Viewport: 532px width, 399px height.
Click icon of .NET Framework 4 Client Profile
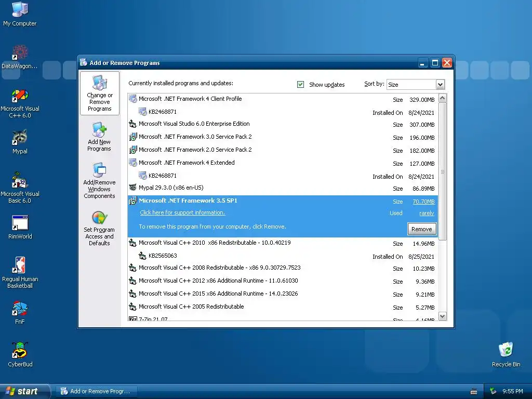tap(132, 99)
